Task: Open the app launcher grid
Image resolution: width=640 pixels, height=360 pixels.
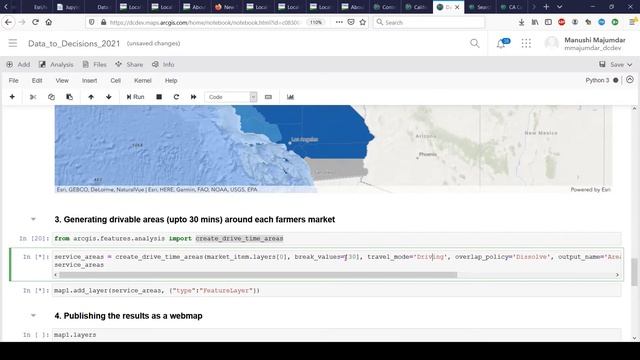Action: [x=526, y=43]
